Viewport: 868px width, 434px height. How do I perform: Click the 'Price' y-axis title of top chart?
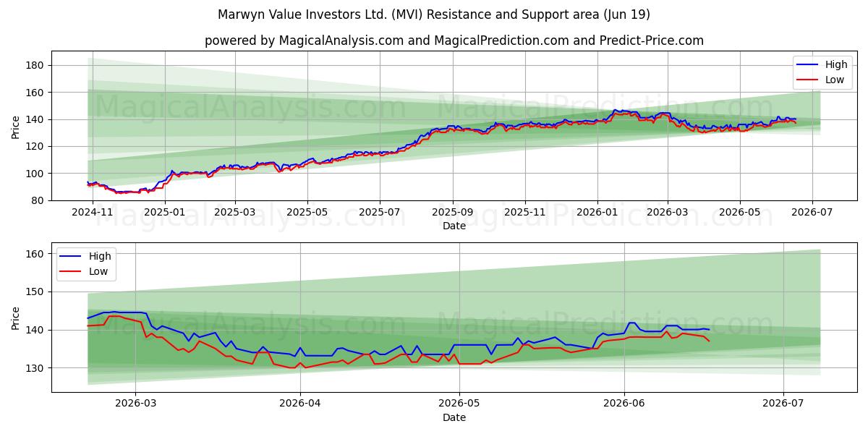[16, 126]
